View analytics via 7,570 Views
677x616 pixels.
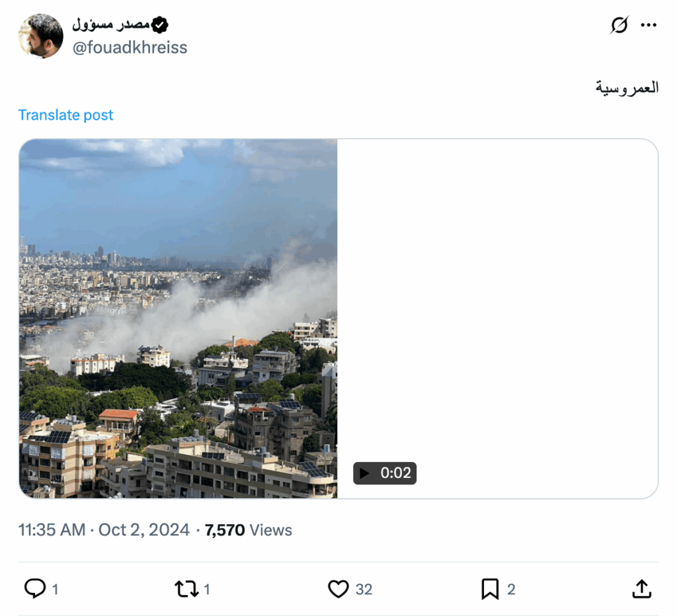[x=249, y=530]
